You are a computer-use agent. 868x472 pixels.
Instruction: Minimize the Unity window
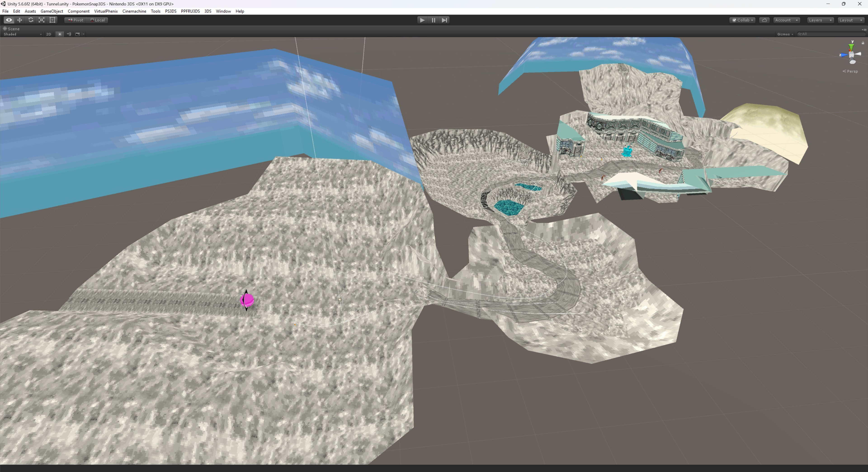(828, 4)
